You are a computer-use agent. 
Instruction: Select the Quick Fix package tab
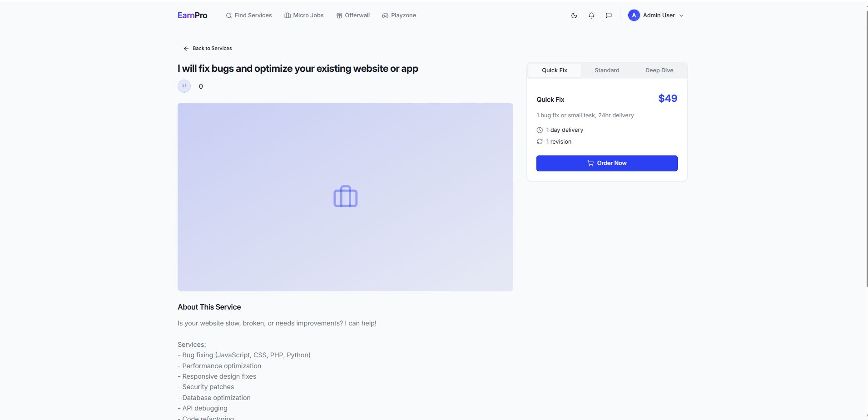554,70
